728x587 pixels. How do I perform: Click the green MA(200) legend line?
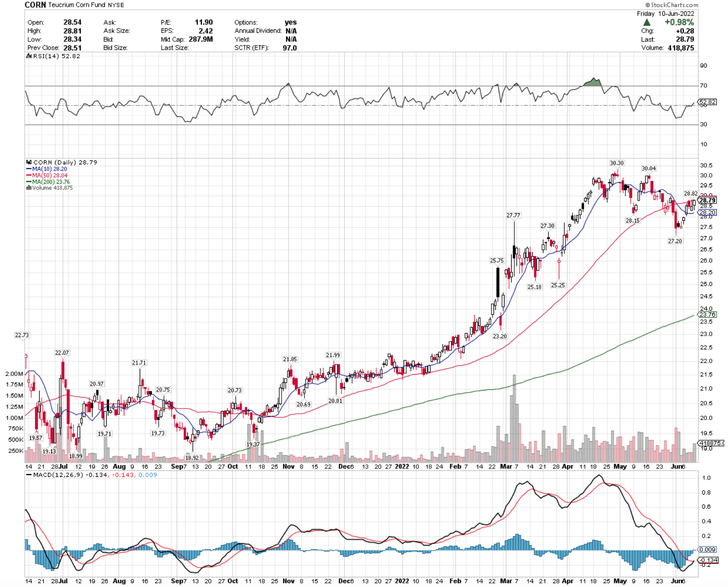pyautogui.click(x=29, y=182)
